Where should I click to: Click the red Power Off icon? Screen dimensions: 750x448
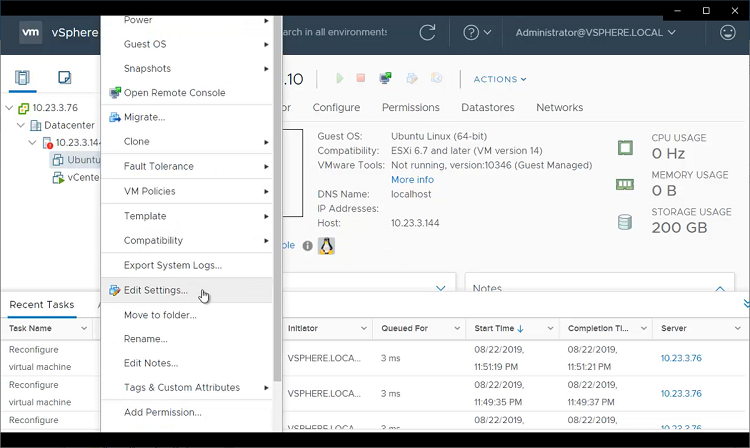coord(361,78)
